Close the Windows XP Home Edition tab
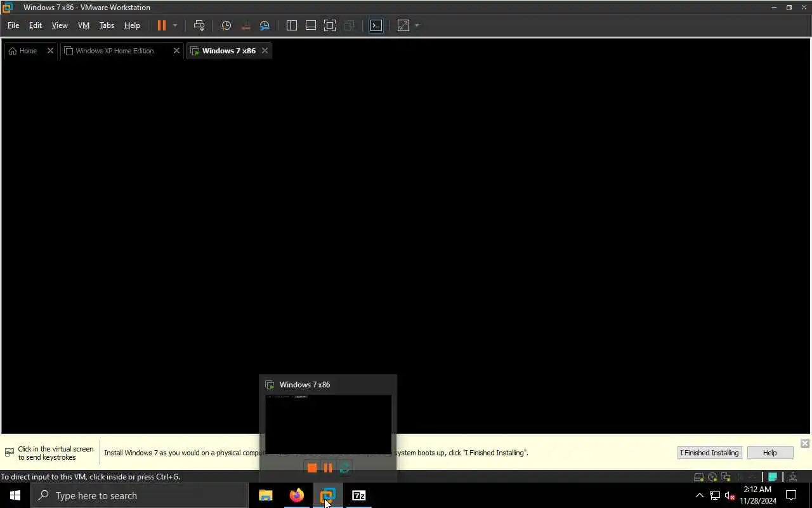 click(x=176, y=51)
